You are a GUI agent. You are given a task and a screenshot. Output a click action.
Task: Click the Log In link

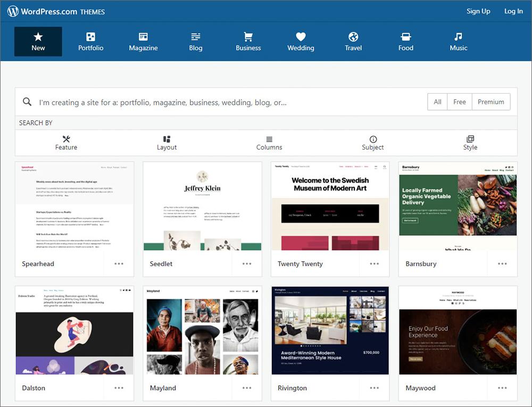(x=513, y=11)
